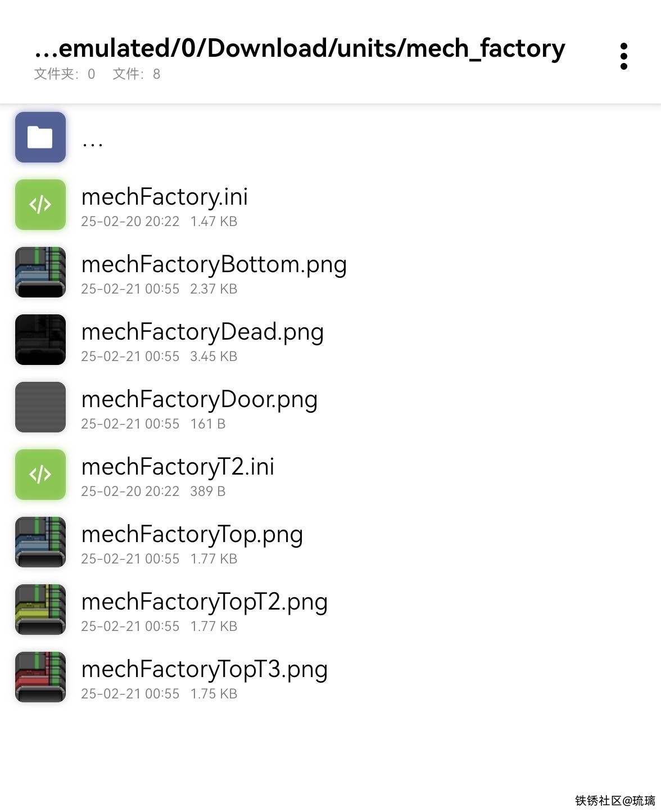Viewport: 661px width, 812px height.
Task: Select the mechFactoryBottom.png file name
Action: tap(214, 265)
